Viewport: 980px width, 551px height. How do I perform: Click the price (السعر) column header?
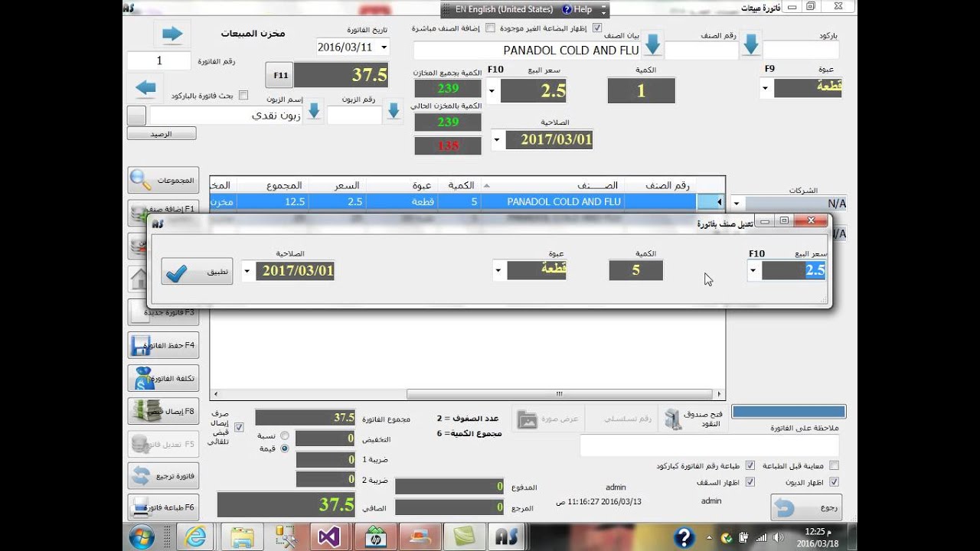click(x=338, y=185)
